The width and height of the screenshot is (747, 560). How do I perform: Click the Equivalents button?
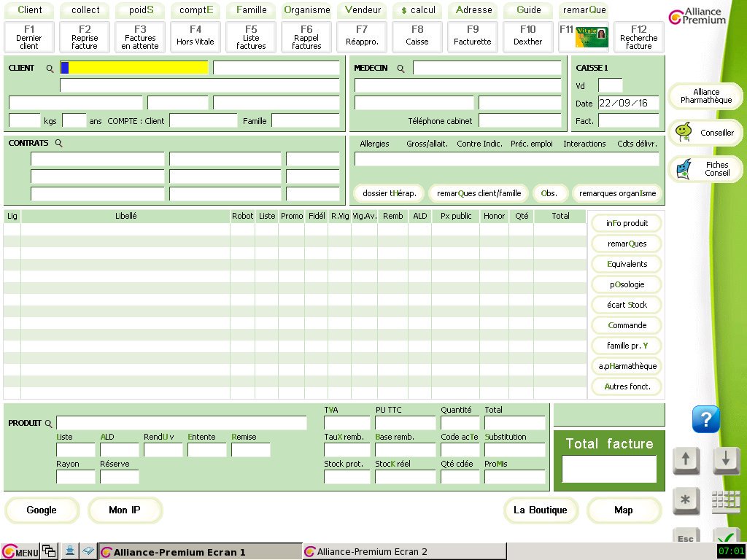tap(627, 264)
